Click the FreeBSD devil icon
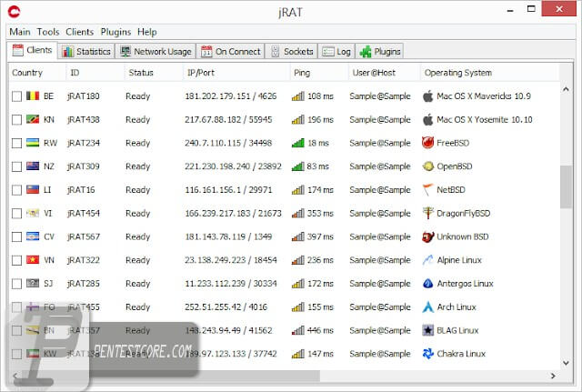The width and height of the screenshot is (582, 392). click(x=428, y=143)
